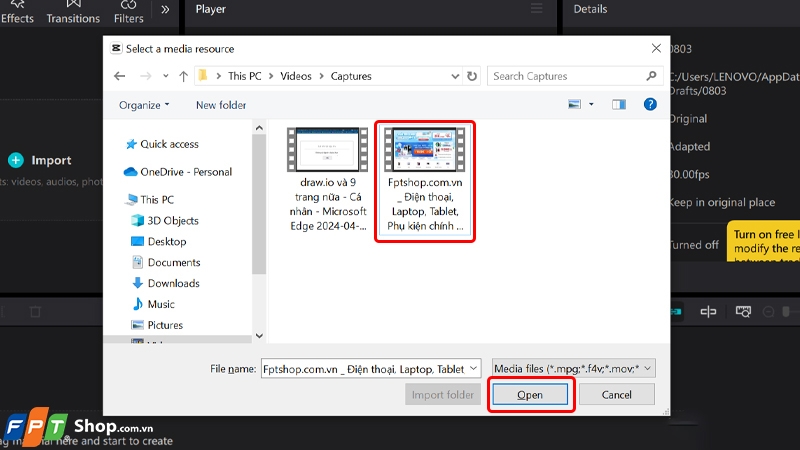This screenshot has width=800, height=450.
Task: Open Pictures folder in sidebar
Action: point(158,325)
